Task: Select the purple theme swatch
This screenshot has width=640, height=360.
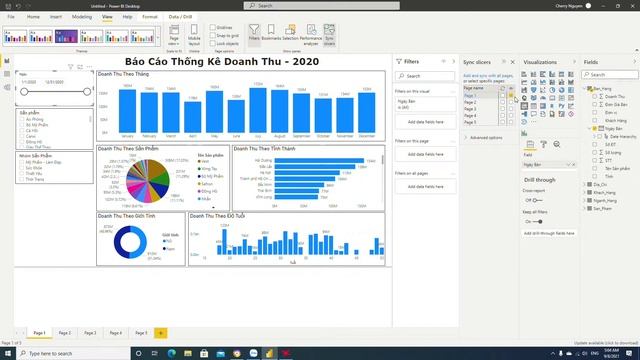Action: tap(66, 37)
